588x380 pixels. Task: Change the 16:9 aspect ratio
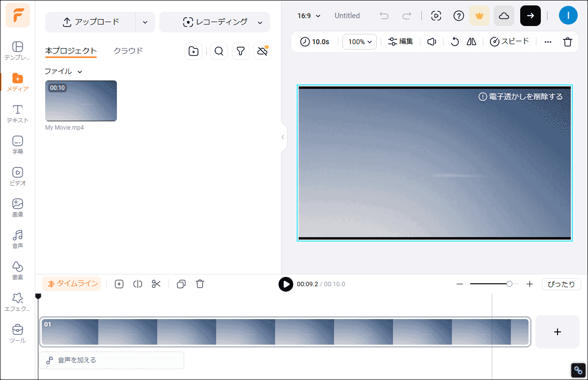point(309,16)
